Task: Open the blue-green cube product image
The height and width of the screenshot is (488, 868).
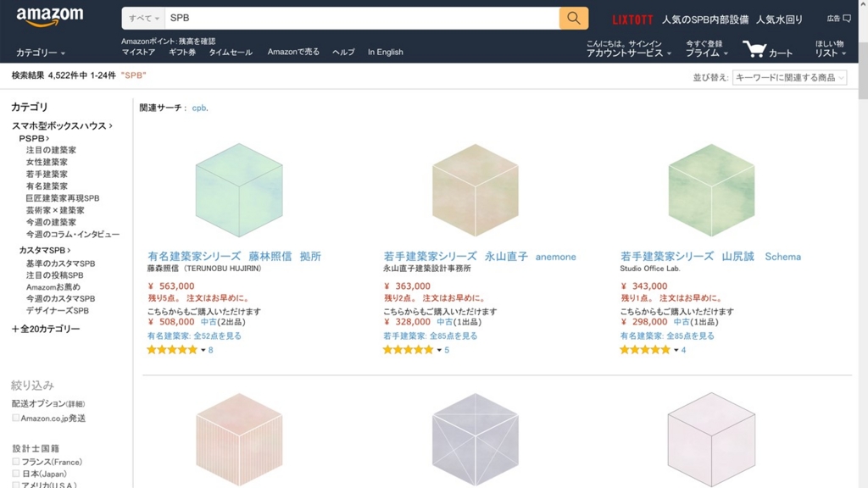Action: [239, 191]
